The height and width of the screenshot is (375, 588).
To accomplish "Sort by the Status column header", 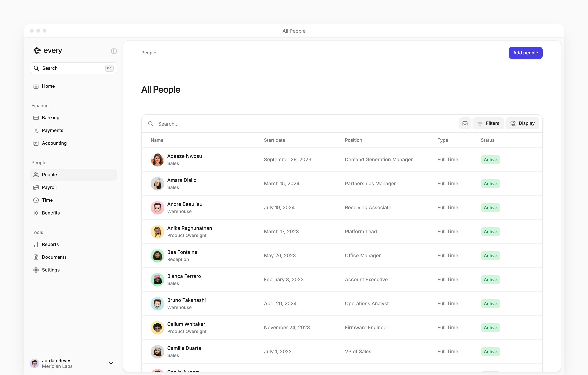I will pyautogui.click(x=487, y=140).
